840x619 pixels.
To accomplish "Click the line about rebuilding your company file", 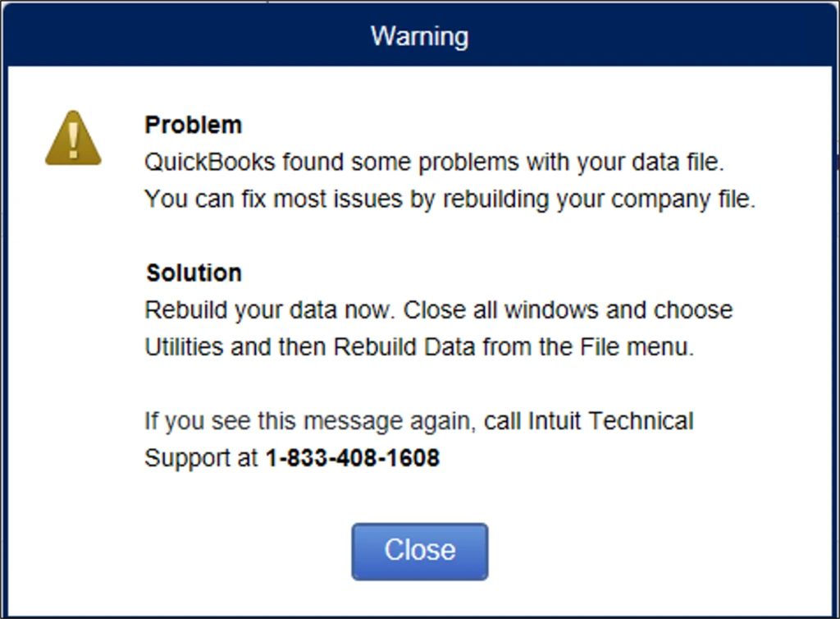I will [450, 199].
